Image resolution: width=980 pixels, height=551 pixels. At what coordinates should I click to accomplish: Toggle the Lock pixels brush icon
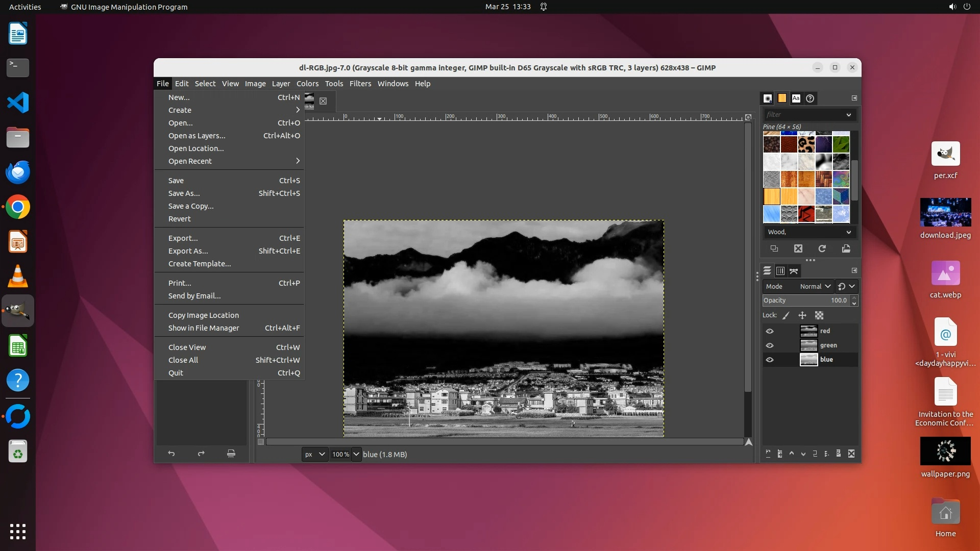tap(786, 315)
